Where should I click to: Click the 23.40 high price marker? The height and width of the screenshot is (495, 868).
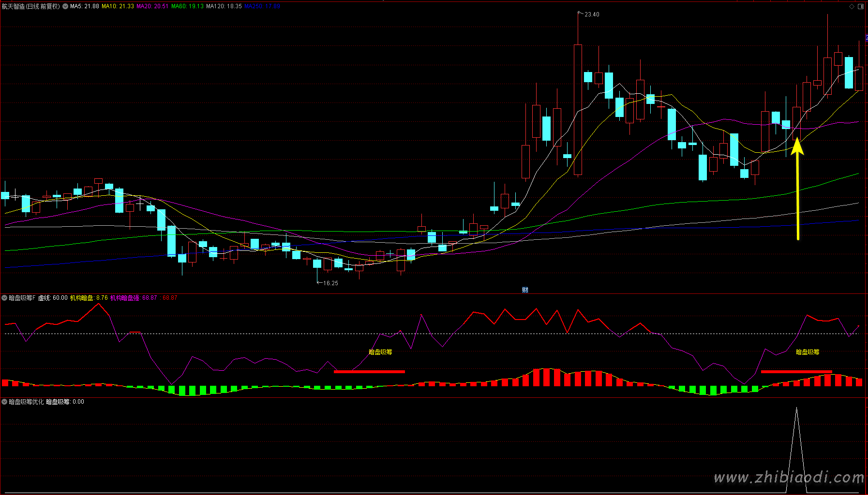(591, 15)
